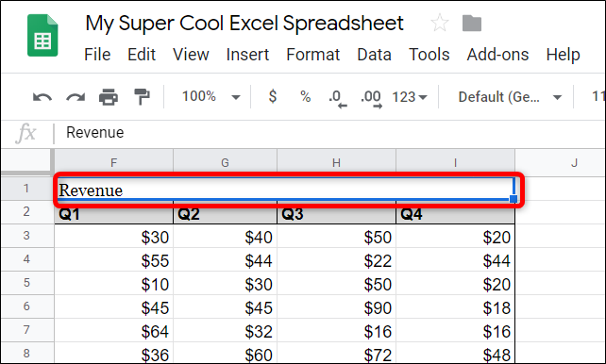Click the Undo arrow
Viewport: 606px width, 364px height.
coord(42,96)
